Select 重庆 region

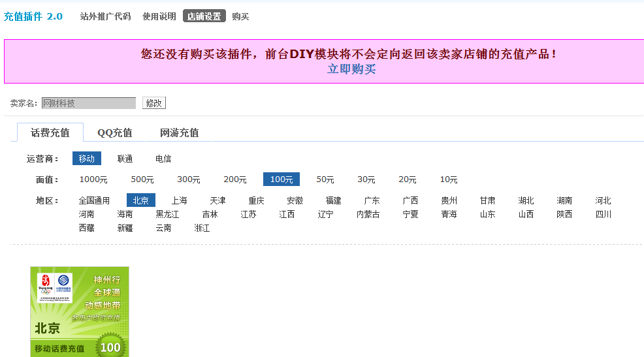point(256,200)
